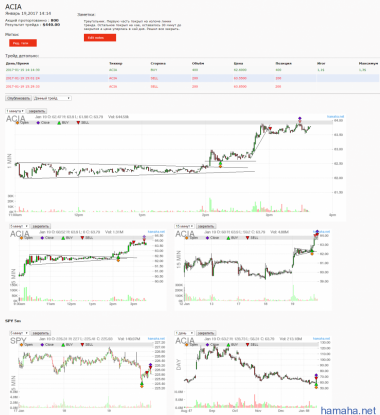Open hamaha.net link on the 15-minute ACIA chart
The image size is (380, 415).
click(321, 232)
